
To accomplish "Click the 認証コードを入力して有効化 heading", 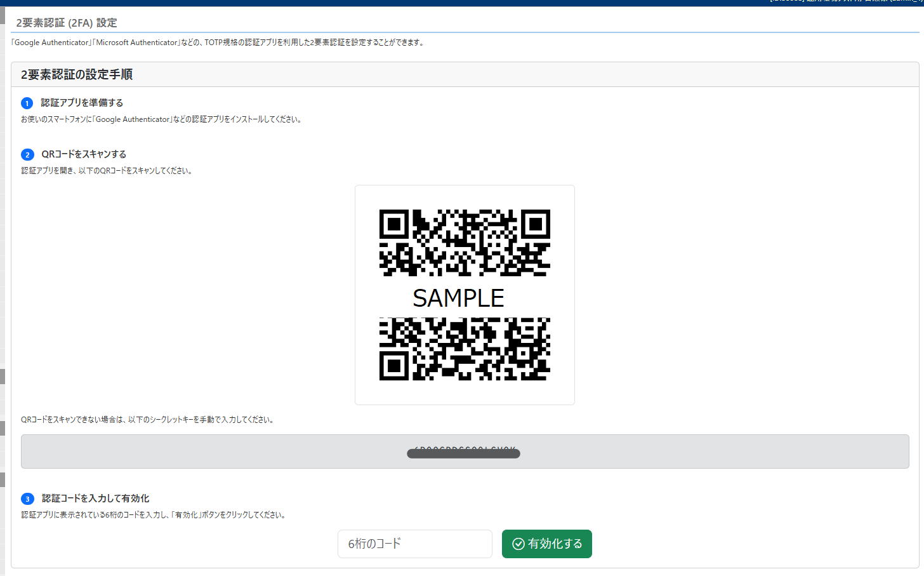I will tap(96, 499).
